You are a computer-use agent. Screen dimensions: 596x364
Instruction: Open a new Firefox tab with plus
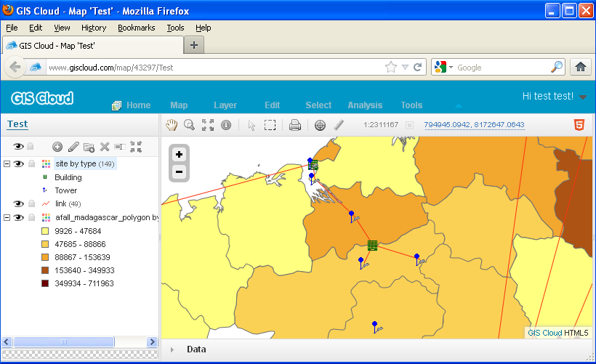(x=194, y=45)
